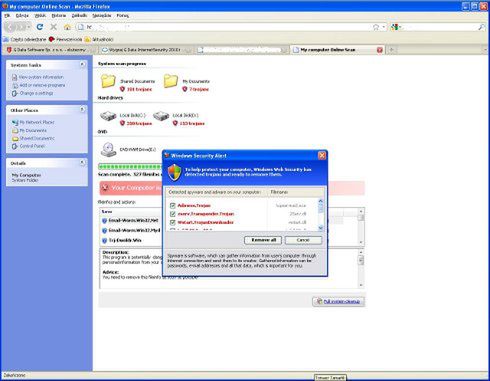Image resolution: width=490 pixels, height=381 pixels.
Task: Open View system information link
Action: point(41,77)
